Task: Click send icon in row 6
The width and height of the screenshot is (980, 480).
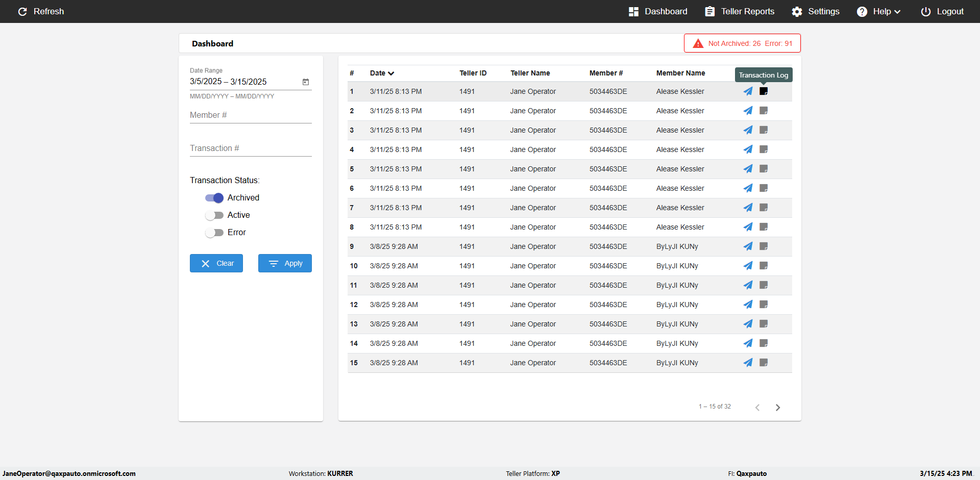Action: click(748, 188)
